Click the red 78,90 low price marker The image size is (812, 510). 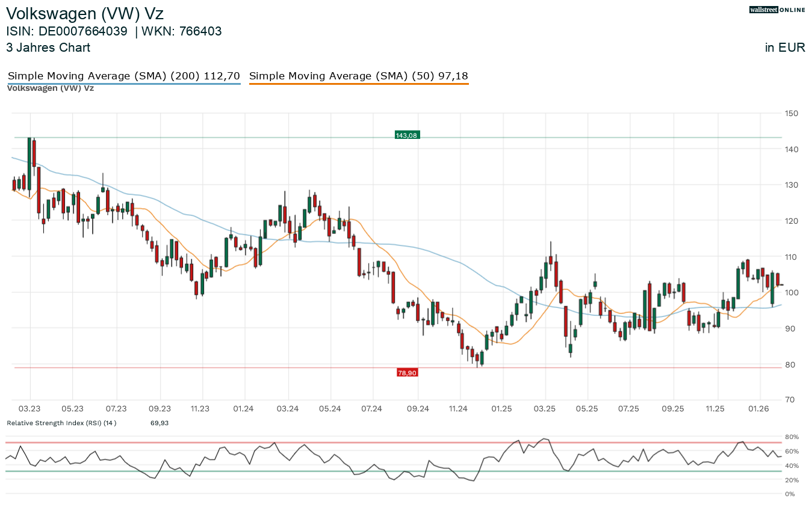click(407, 373)
